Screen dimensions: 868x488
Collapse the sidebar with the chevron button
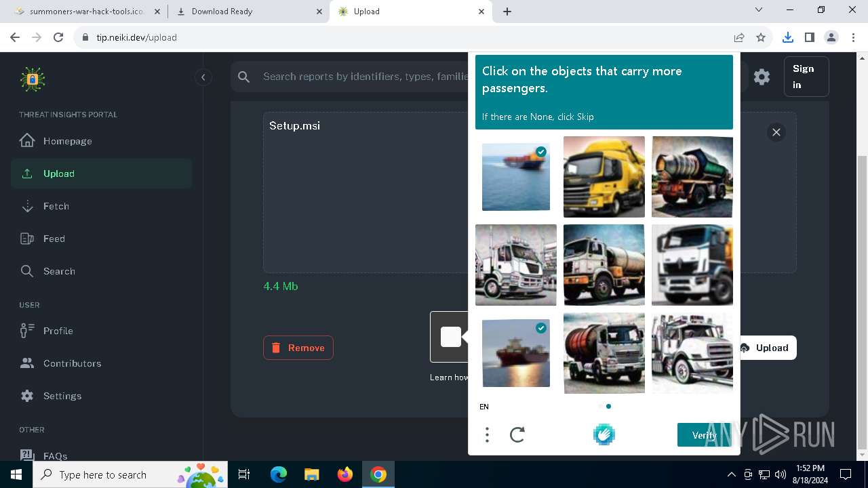(203, 77)
